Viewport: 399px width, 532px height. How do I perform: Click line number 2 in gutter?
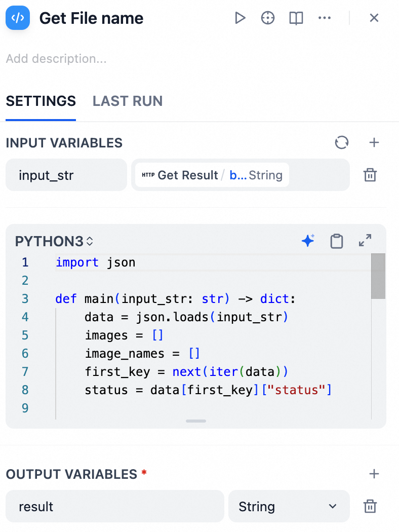(x=25, y=281)
